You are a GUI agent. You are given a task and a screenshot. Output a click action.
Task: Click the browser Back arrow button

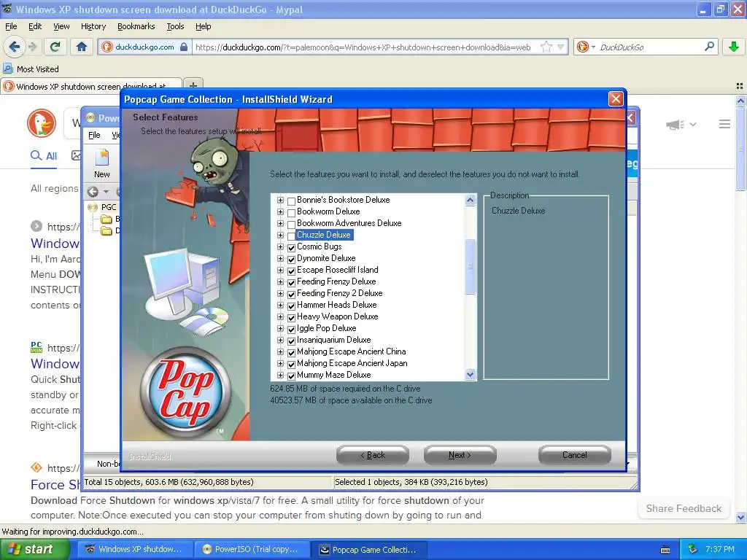pos(15,47)
